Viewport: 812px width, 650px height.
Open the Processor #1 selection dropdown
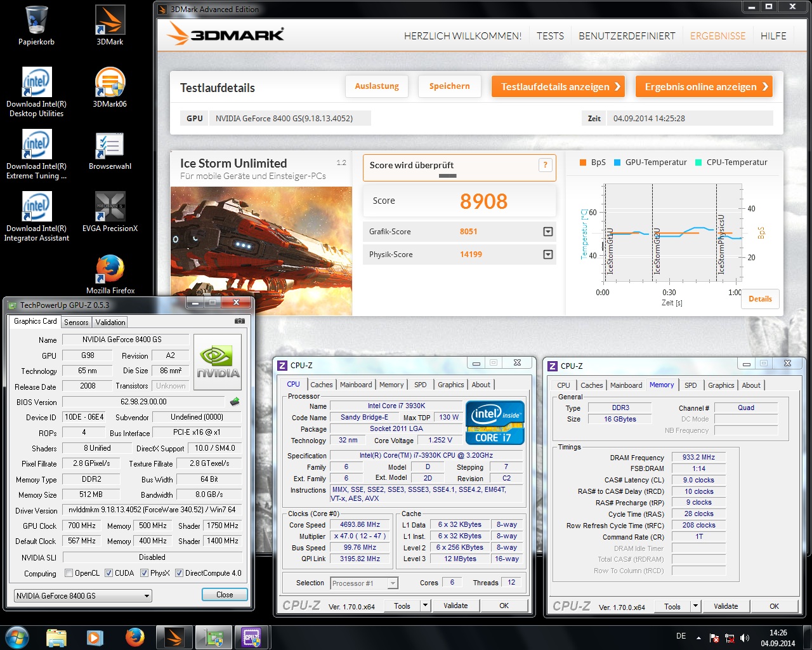[x=363, y=583]
